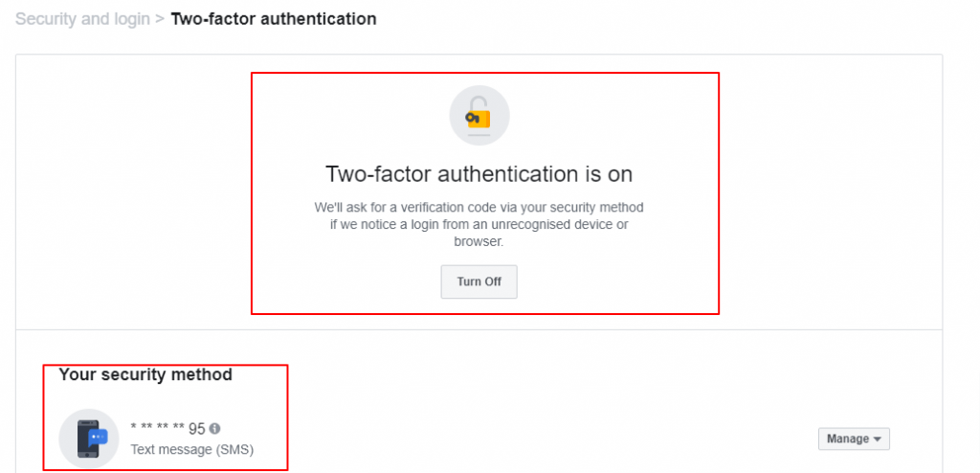Click the digits 95 of the phone number
980x473 pixels.
(197, 429)
